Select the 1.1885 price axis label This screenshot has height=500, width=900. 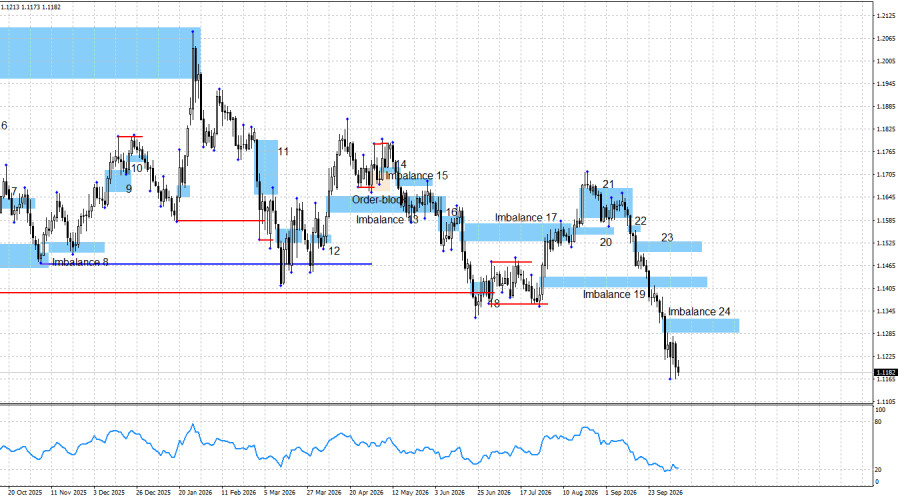pos(886,107)
